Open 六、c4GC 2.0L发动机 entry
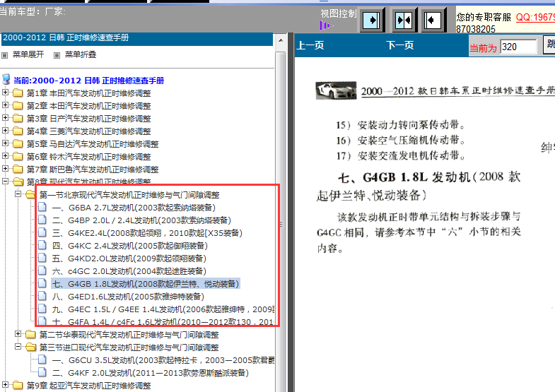 pyautogui.click(x=129, y=271)
